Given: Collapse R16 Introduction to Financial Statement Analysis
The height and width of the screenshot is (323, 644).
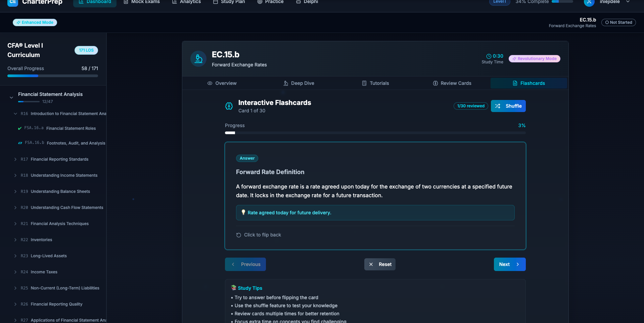Looking at the screenshot, I should click(x=15, y=114).
